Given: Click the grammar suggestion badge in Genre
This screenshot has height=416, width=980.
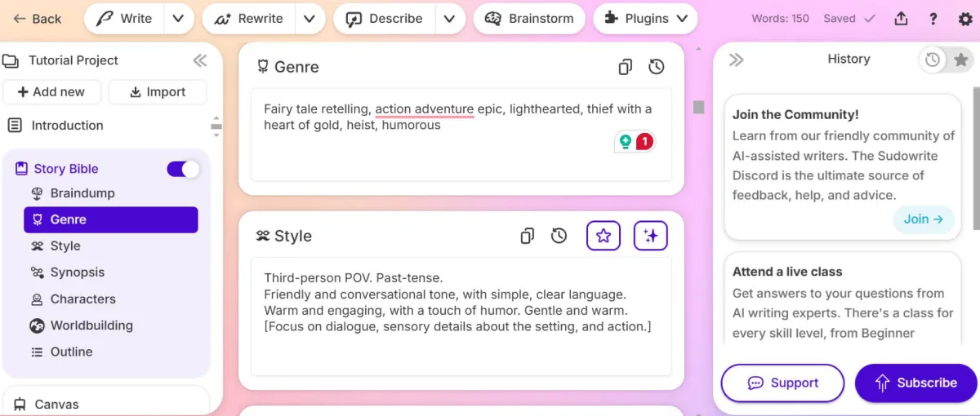Looking at the screenshot, I should 635,142.
